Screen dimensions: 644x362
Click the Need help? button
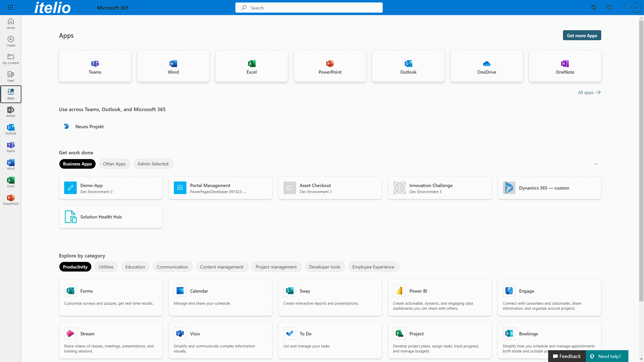607,356
